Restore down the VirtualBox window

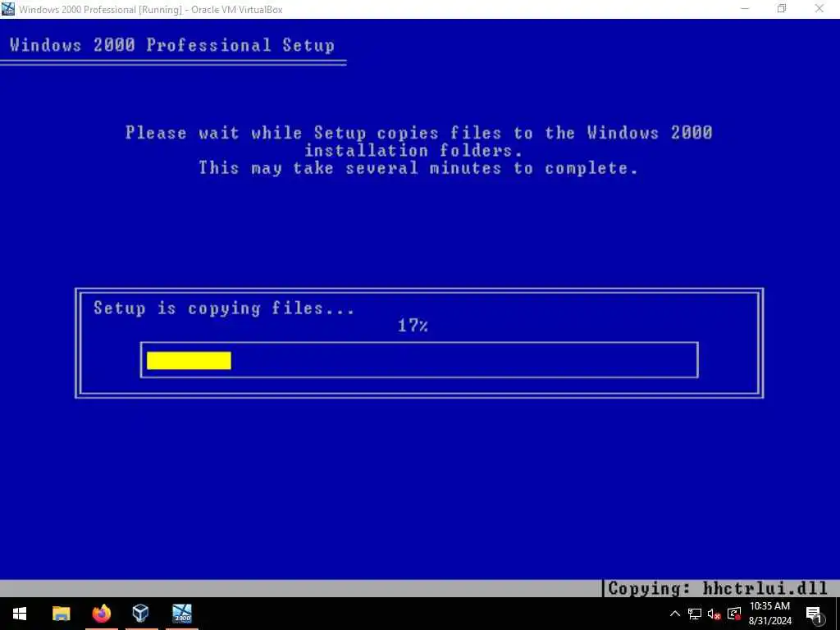click(782, 9)
